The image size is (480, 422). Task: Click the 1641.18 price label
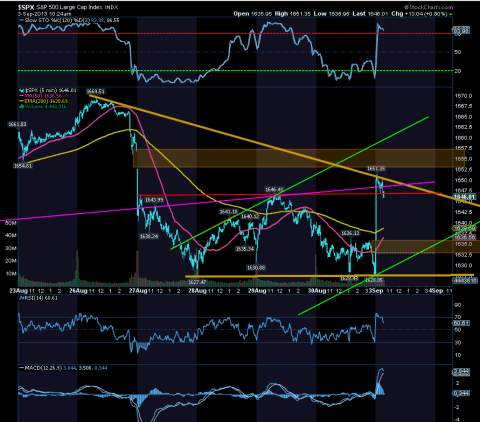click(228, 212)
